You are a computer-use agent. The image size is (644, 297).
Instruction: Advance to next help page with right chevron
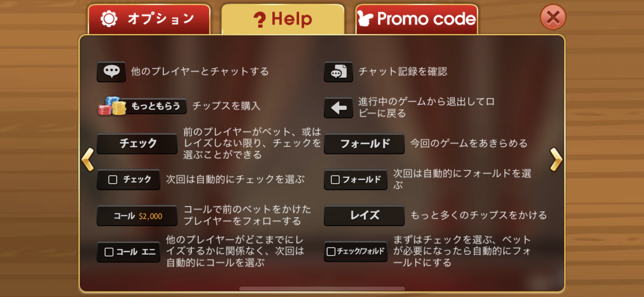coord(556,159)
